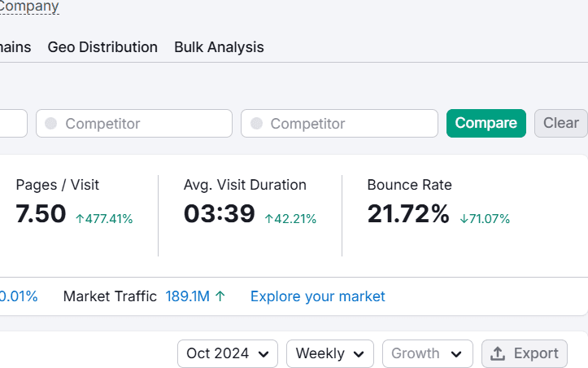Click the Market Traffic 189.1M value
The image size is (588, 368).
(187, 296)
